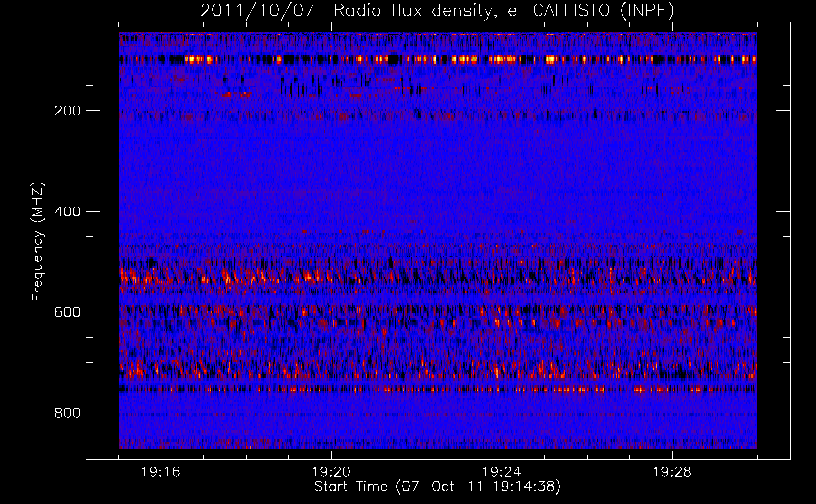Click the 19:24 time axis label
Image resolution: width=816 pixels, height=504 pixels.
[x=502, y=472]
